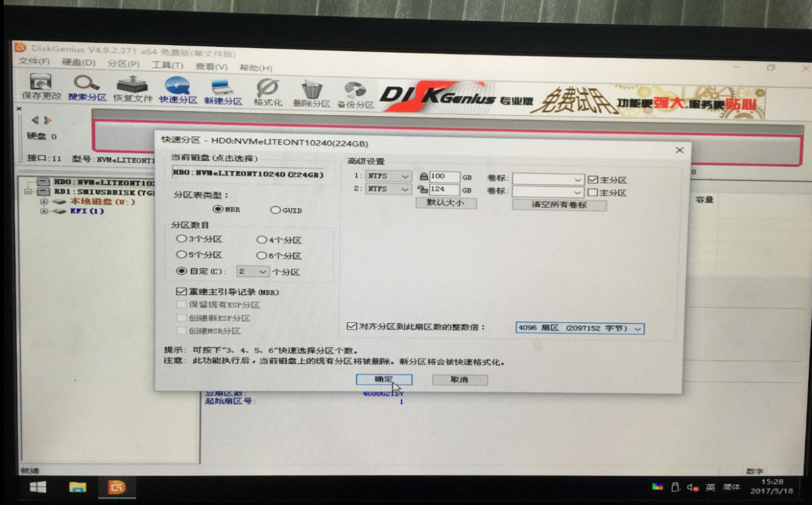
Task: Click the Windows Start button on taskbar
Action: [37, 487]
